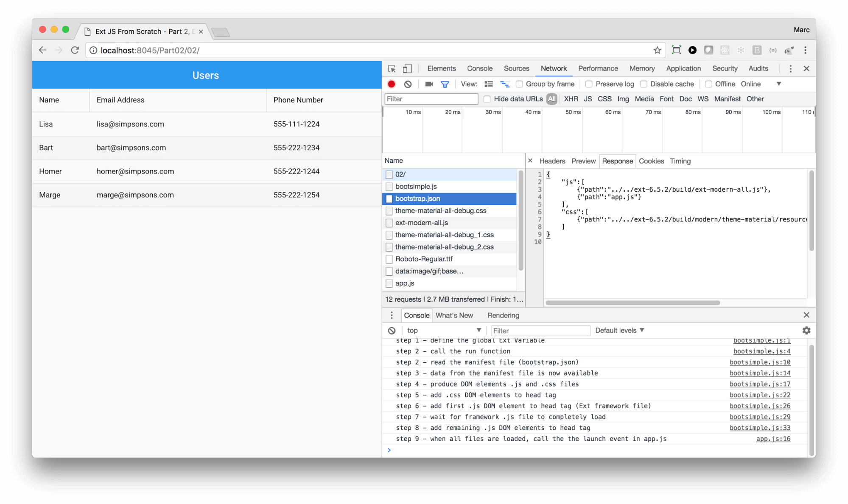Screen dimensions: 848x504
Task: Filter requests by Img type
Action: [623, 99]
